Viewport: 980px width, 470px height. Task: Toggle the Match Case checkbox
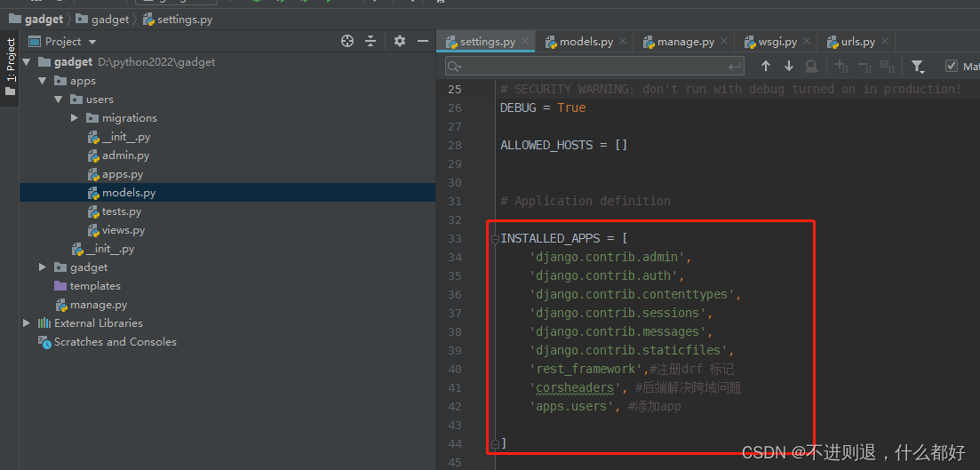click(x=952, y=67)
